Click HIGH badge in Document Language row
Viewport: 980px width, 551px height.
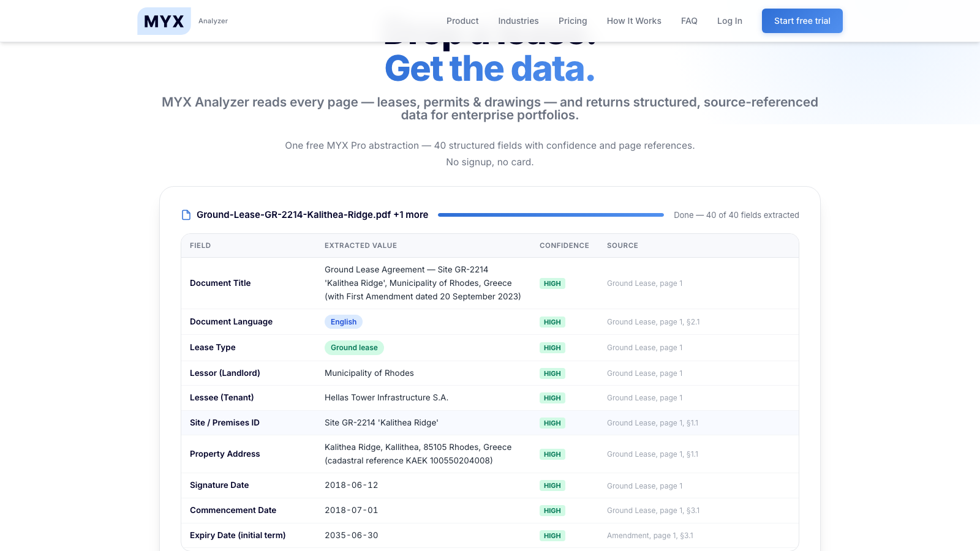552,322
